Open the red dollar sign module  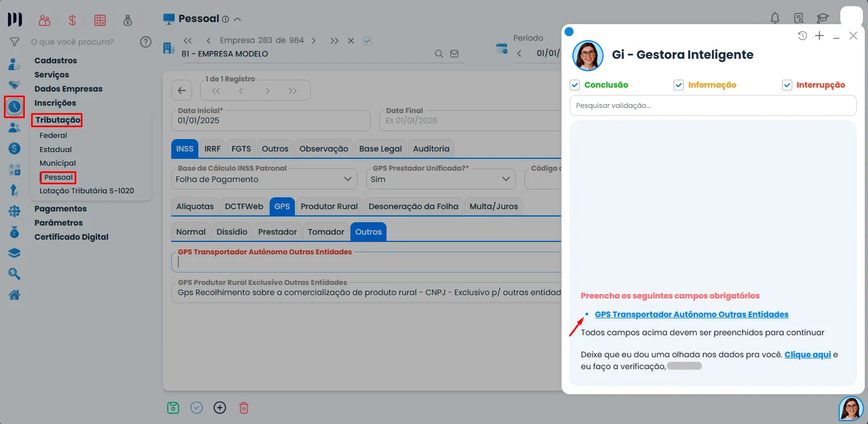click(72, 20)
